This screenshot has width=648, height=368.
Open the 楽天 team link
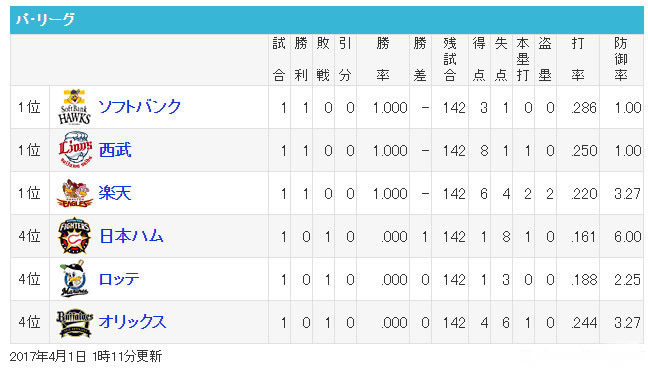click(115, 193)
